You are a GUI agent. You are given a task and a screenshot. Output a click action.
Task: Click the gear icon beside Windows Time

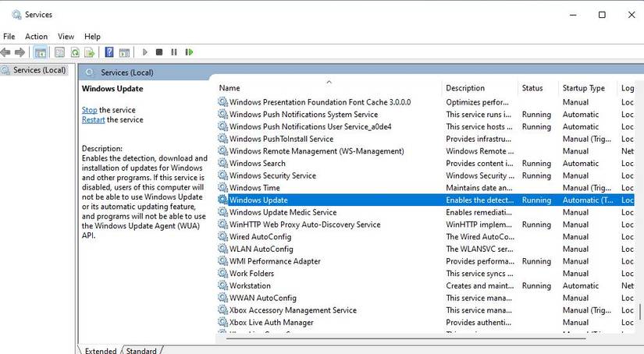(x=222, y=187)
